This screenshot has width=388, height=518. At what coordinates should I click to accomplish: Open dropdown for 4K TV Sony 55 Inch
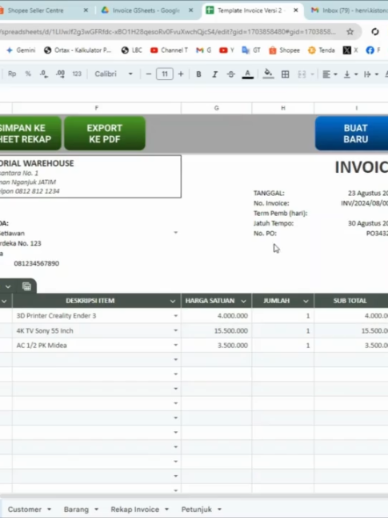[176, 330]
